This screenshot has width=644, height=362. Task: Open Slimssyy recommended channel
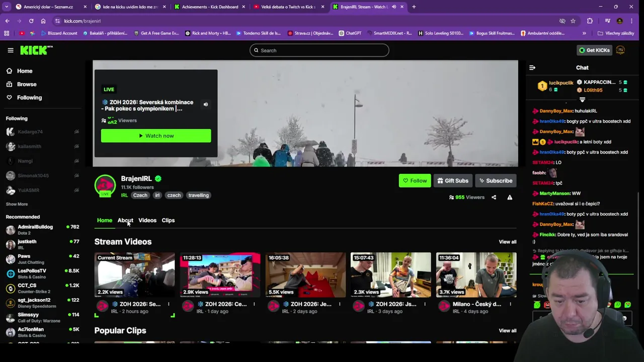click(x=43, y=318)
